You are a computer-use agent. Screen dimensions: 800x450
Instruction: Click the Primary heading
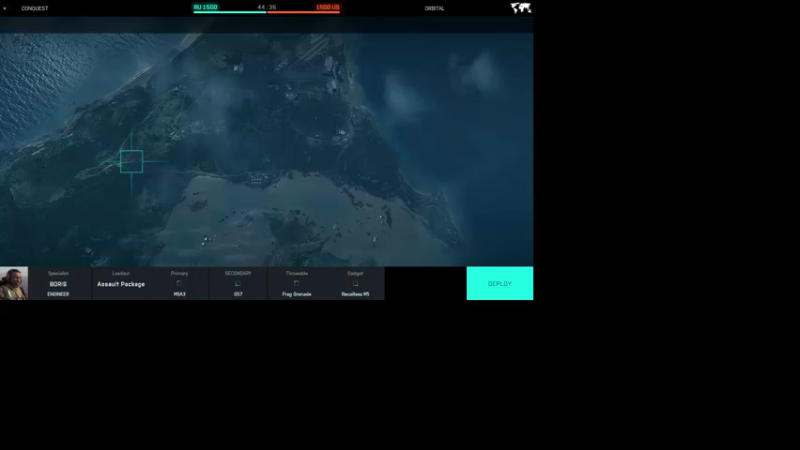180,273
